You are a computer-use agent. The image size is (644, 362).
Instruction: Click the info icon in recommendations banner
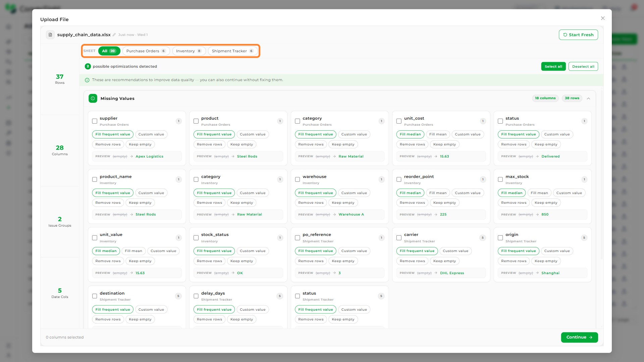[x=87, y=80]
